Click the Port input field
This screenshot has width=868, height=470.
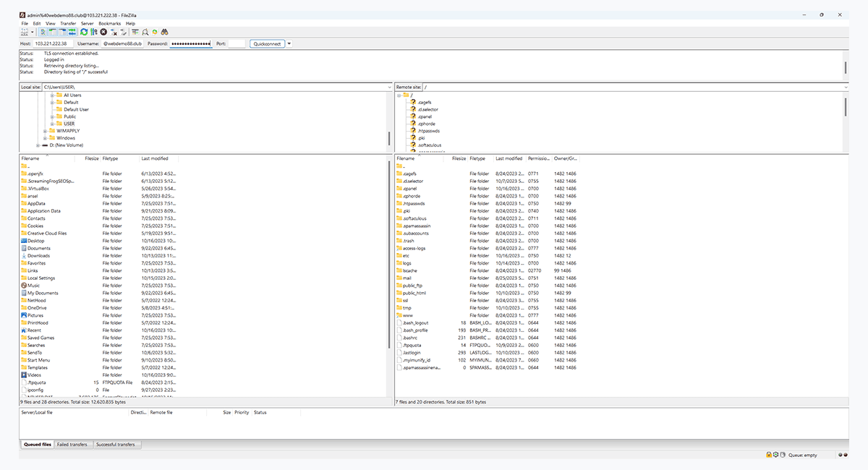coord(237,43)
